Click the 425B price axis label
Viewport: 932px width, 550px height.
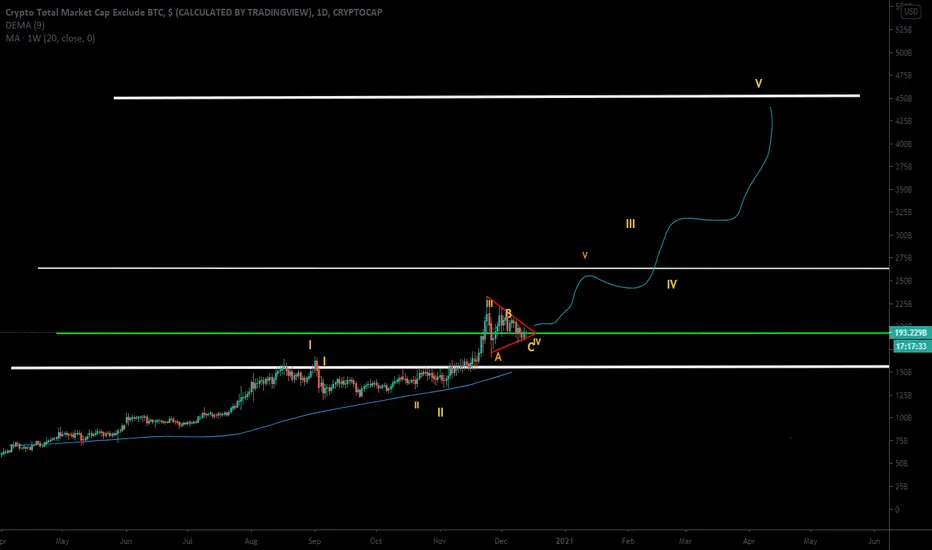pos(903,121)
